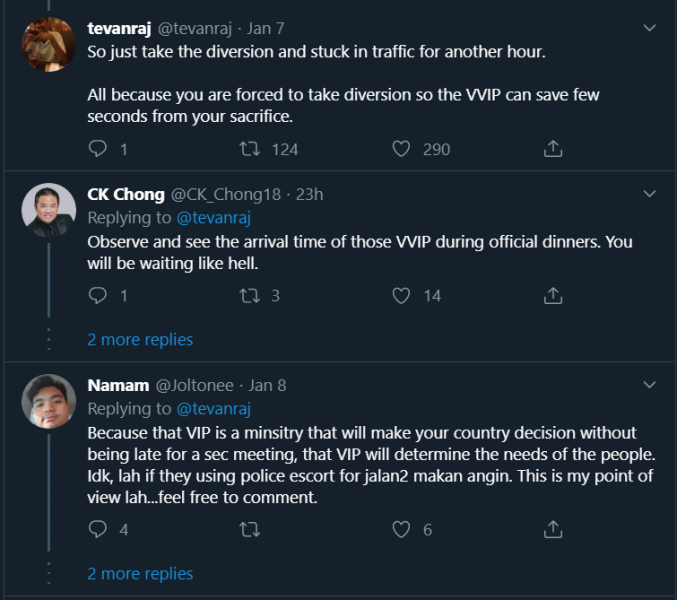Like tevanraj's tweet with 290 likes
This screenshot has width=677, height=600.
point(401,149)
